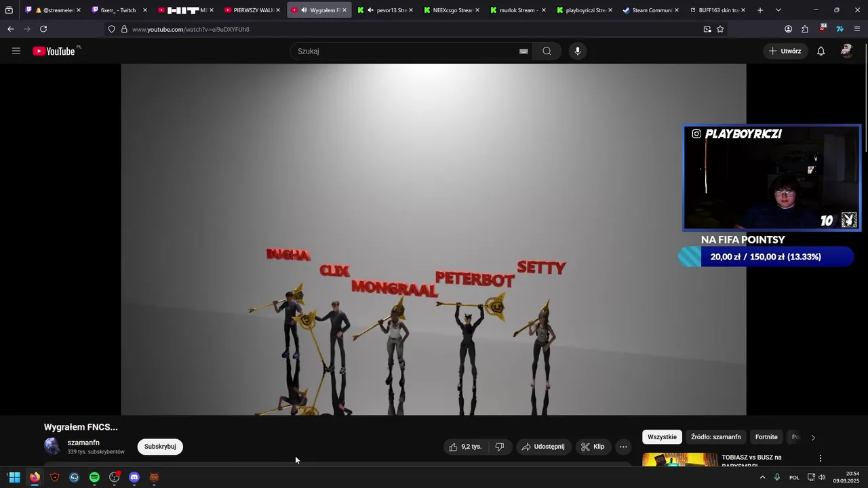Click the video player area

(433, 239)
